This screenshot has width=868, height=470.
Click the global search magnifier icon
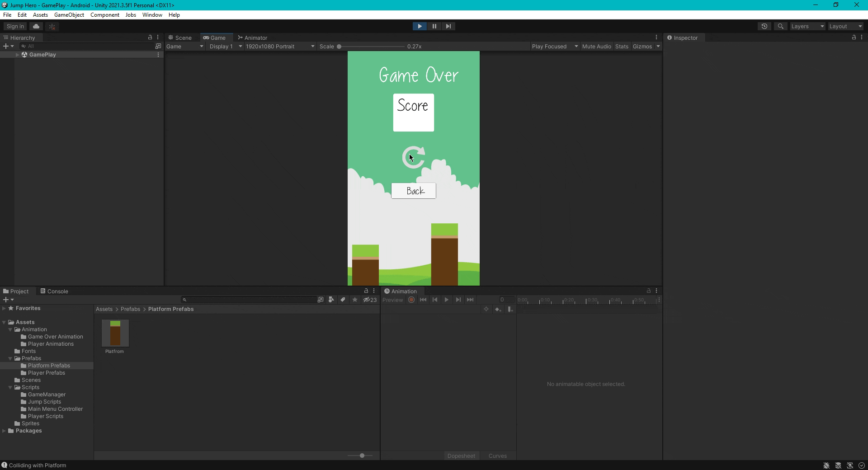click(780, 26)
